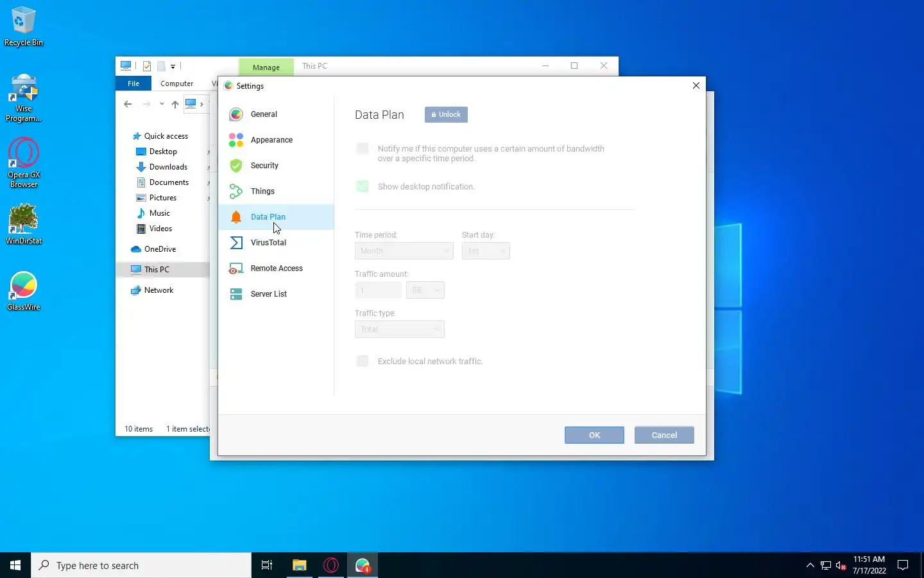Open the Things nodes icon
Screen dimensions: 924x578
point(236,191)
